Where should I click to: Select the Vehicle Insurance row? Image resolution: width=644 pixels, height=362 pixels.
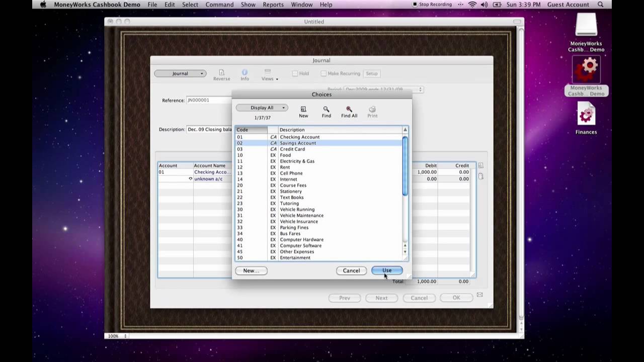click(x=319, y=221)
